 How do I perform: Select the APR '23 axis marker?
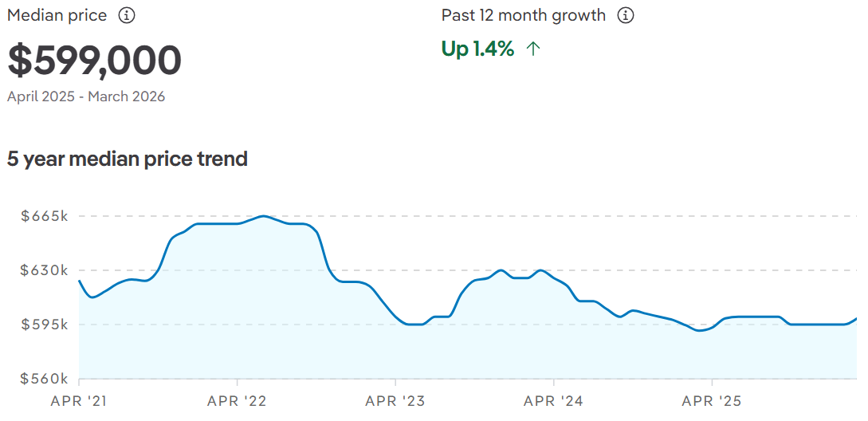[395, 401]
